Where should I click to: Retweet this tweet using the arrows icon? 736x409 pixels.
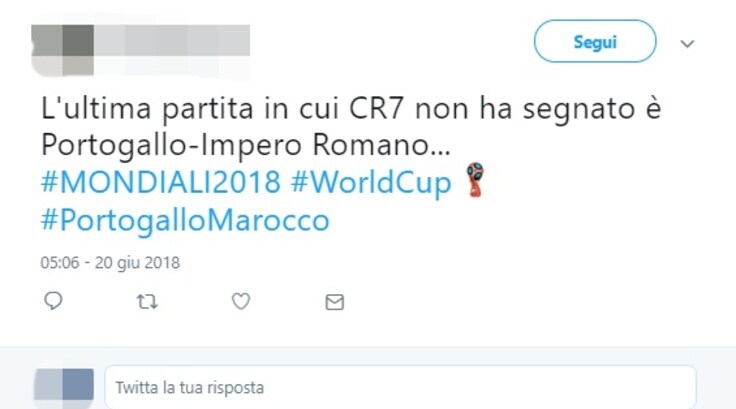pos(147,301)
